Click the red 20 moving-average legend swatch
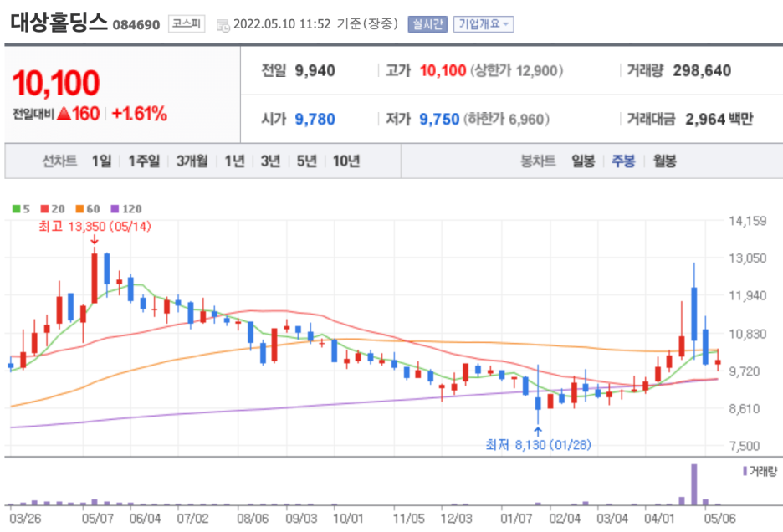The image size is (783, 532). point(45,209)
